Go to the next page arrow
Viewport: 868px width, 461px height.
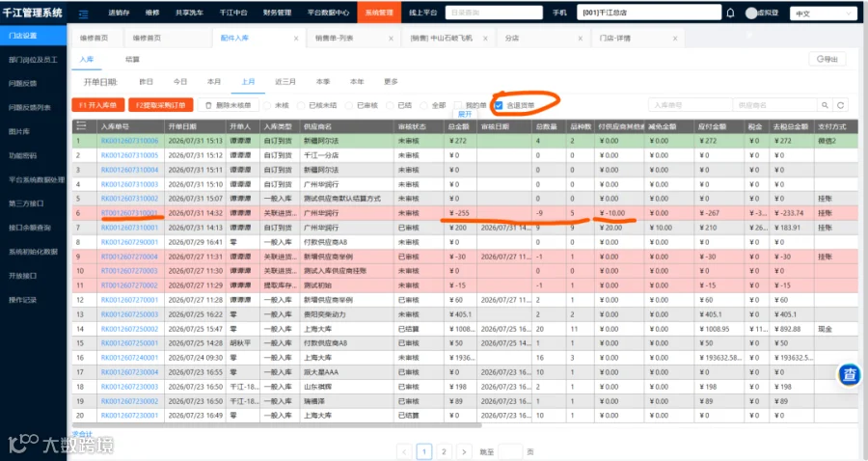464,451
